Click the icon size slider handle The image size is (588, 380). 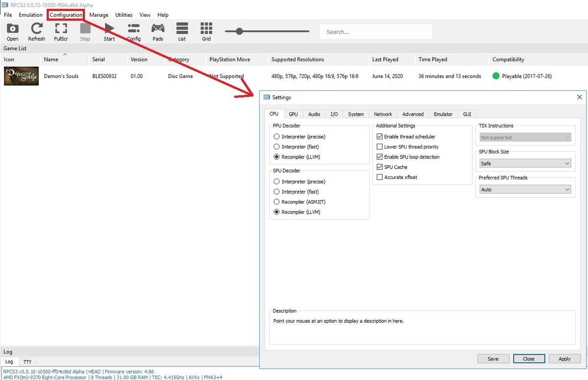(239, 31)
